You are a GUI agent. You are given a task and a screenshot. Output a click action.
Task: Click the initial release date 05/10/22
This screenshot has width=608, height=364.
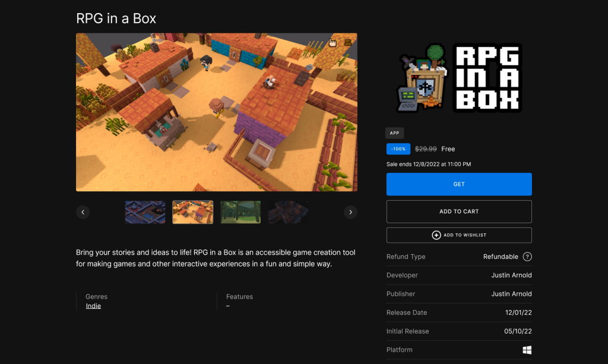[518, 331]
